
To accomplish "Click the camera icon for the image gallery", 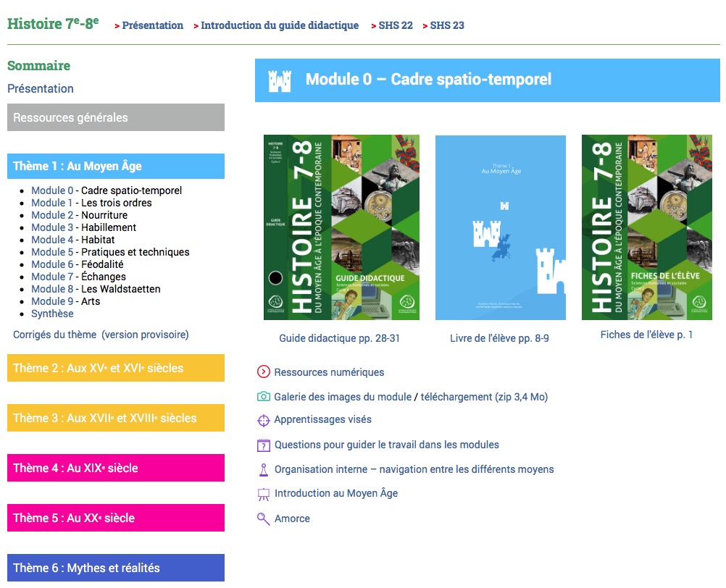I will click(264, 397).
